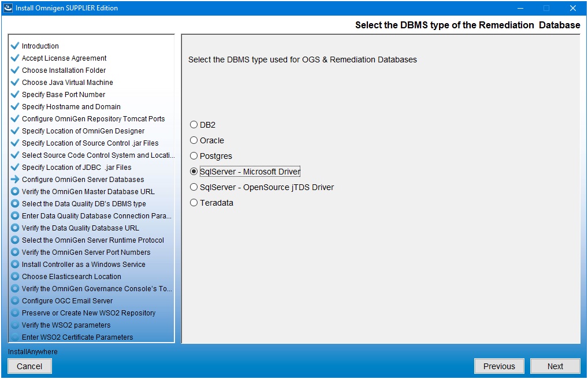The image size is (588, 379).
Task: Click 'Configure OGC Email Server' step text
Action: [x=67, y=300]
